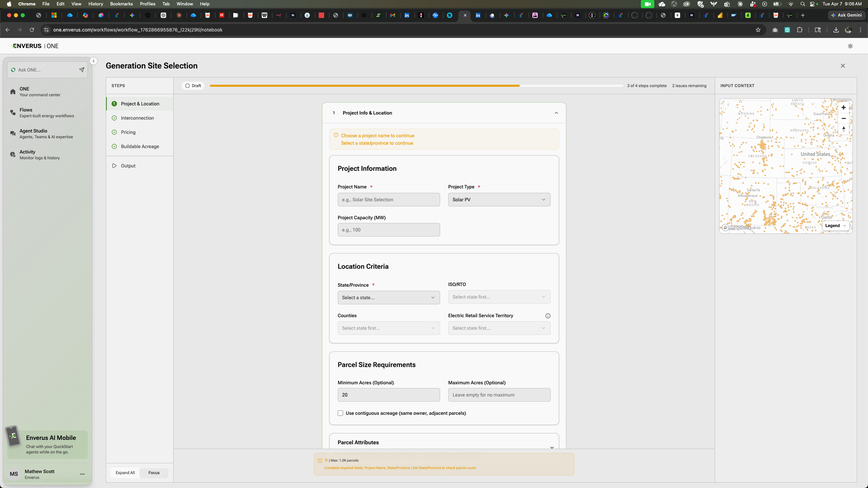Open Activity logs and history

point(39,155)
